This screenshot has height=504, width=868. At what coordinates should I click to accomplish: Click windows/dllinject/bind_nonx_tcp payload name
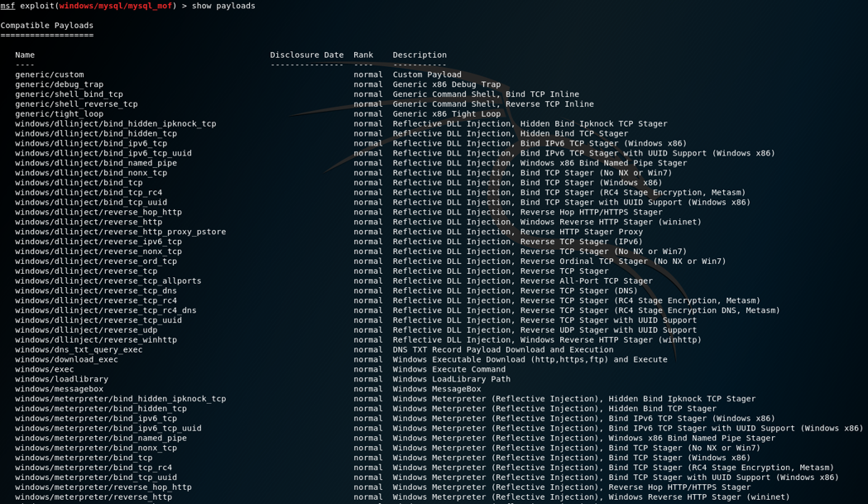pos(91,173)
